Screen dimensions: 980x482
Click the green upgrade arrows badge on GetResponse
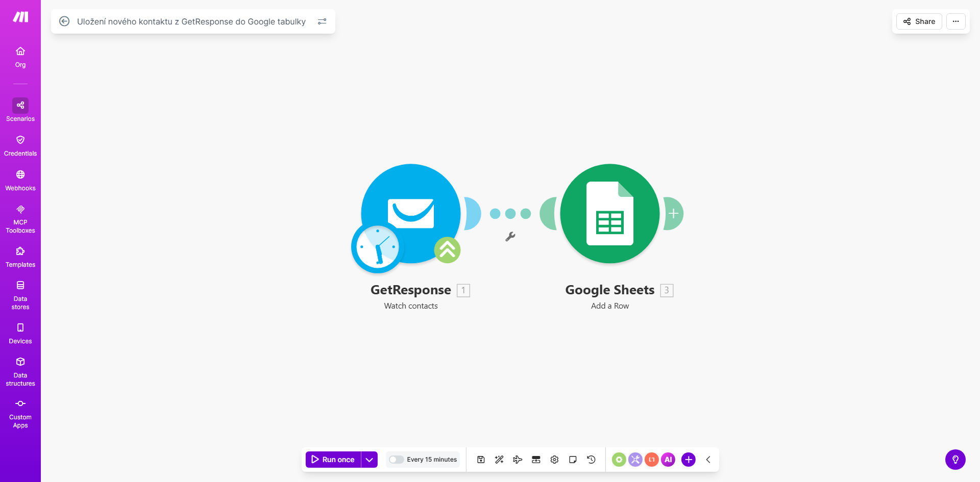447,250
